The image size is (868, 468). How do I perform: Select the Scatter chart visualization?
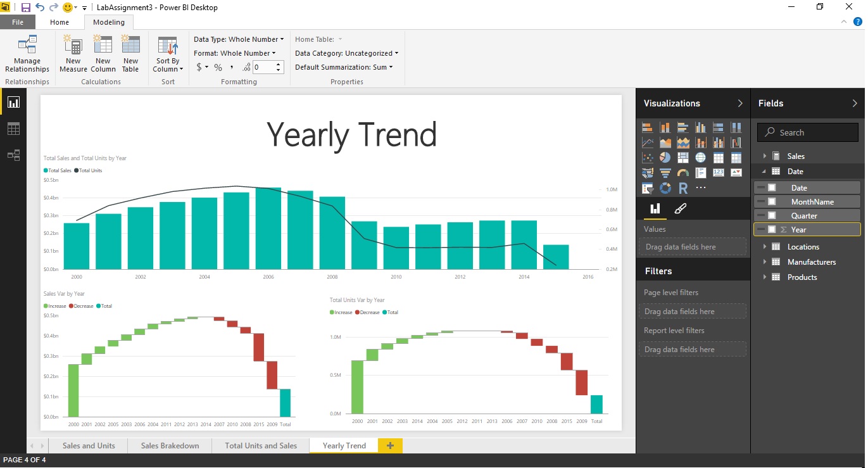tap(648, 158)
